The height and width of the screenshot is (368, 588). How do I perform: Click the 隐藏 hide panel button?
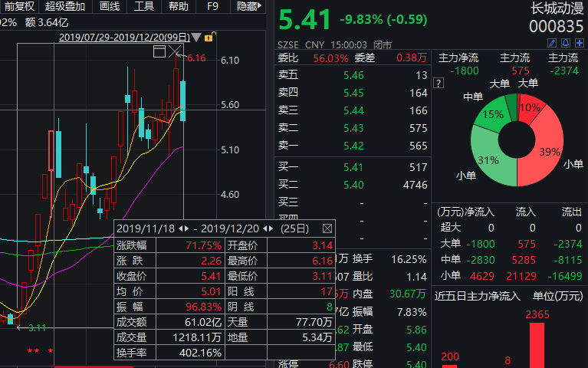pos(249,6)
